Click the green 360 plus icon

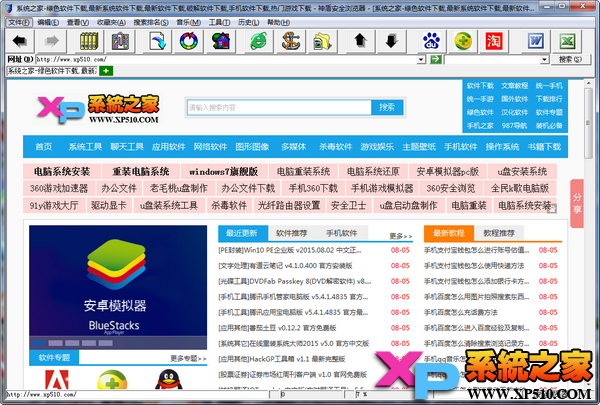[x=463, y=41]
